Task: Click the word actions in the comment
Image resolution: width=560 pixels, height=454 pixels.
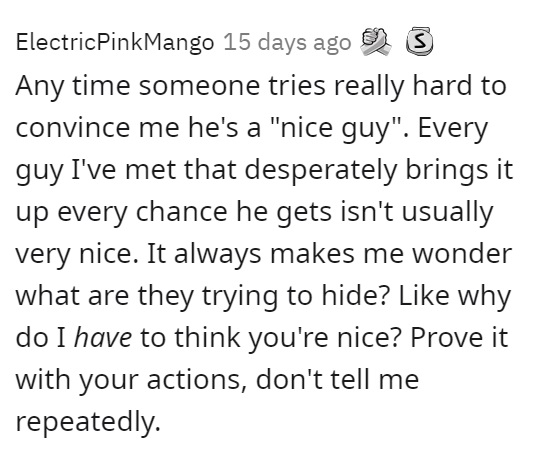Action: click(x=197, y=379)
